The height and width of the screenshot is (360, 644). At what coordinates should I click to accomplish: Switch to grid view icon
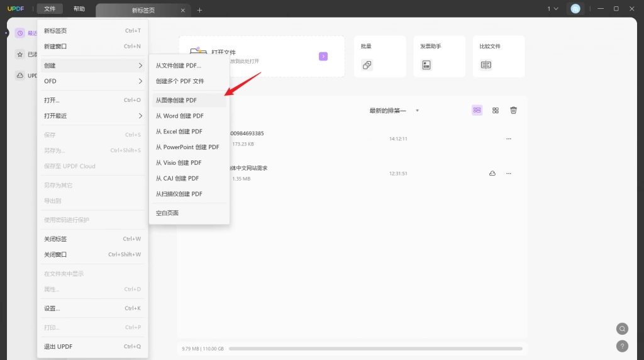[x=496, y=110]
